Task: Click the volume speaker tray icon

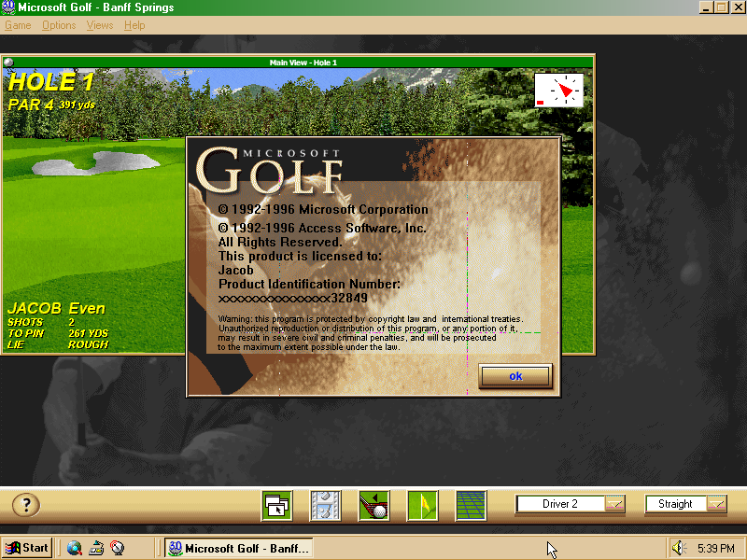Action: (x=679, y=548)
